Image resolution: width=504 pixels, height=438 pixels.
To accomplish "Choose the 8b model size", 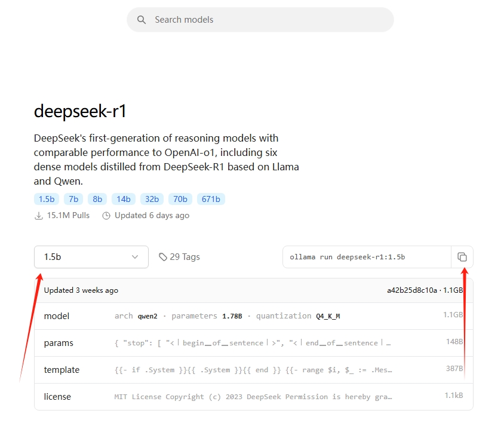I will pyautogui.click(x=97, y=199).
